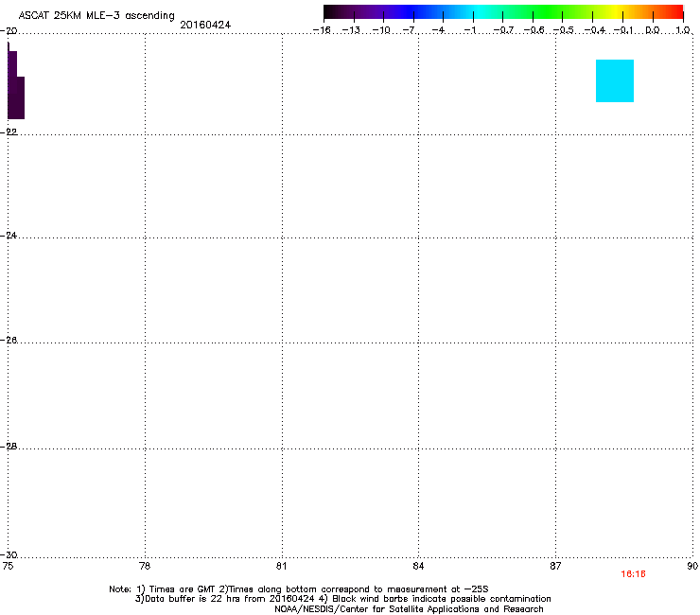The height and width of the screenshot is (615, 700).
Task: Click color scale value -4
Action: pos(439,30)
